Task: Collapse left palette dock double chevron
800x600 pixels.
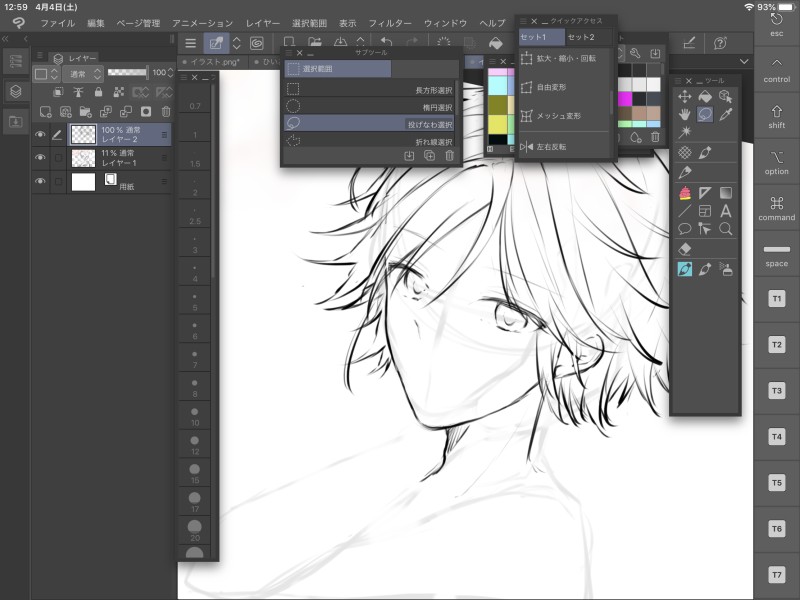Action: click(6, 39)
